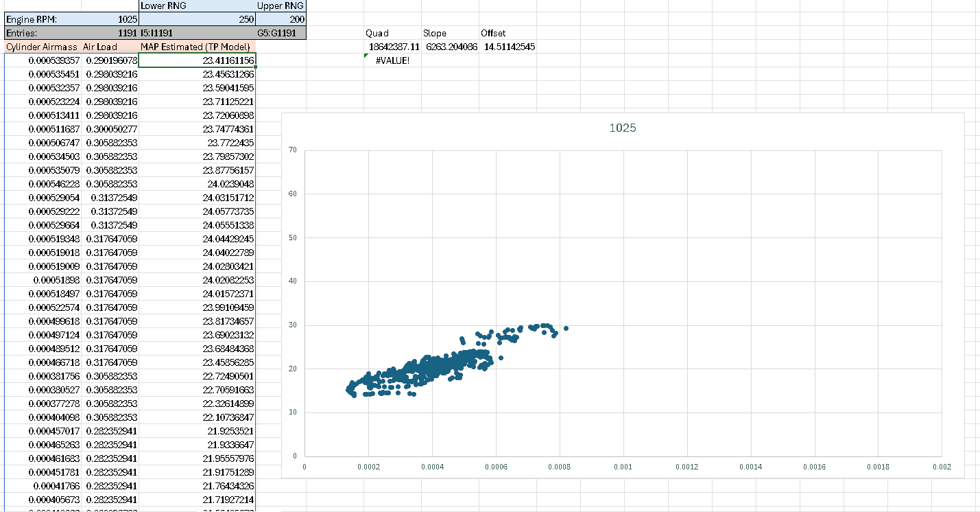Select the Entries count cell 1191
Image resolution: width=980 pixels, height=512 pixels.
point(110,33)
